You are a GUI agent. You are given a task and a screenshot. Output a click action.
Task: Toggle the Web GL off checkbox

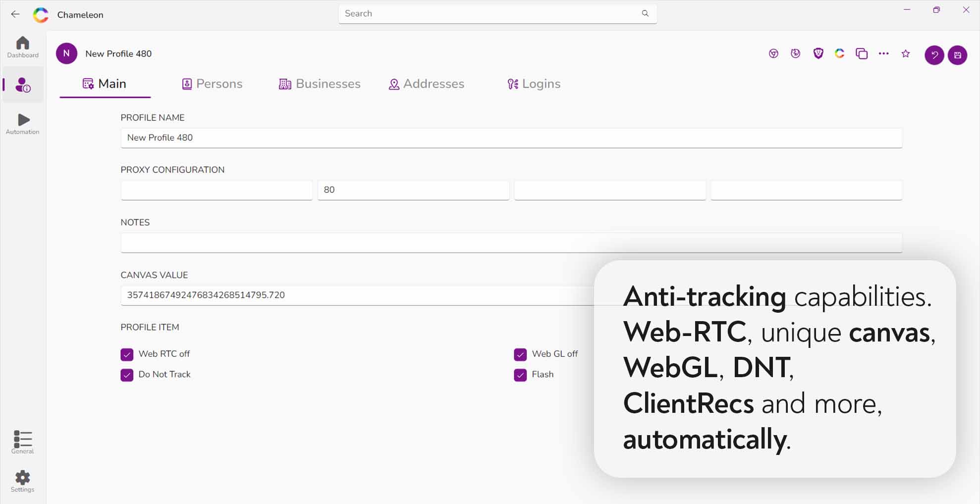coord(520,354)
